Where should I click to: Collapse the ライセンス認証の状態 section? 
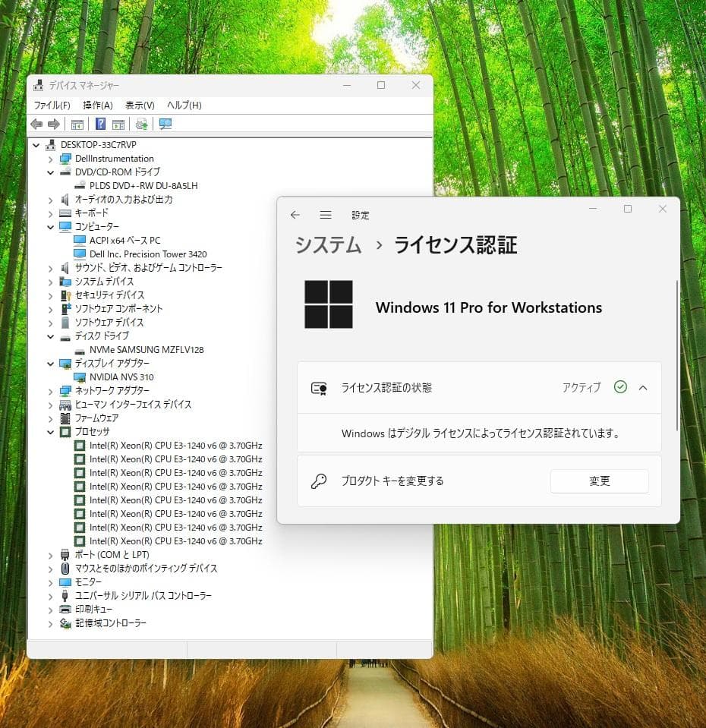coord(643,388)
